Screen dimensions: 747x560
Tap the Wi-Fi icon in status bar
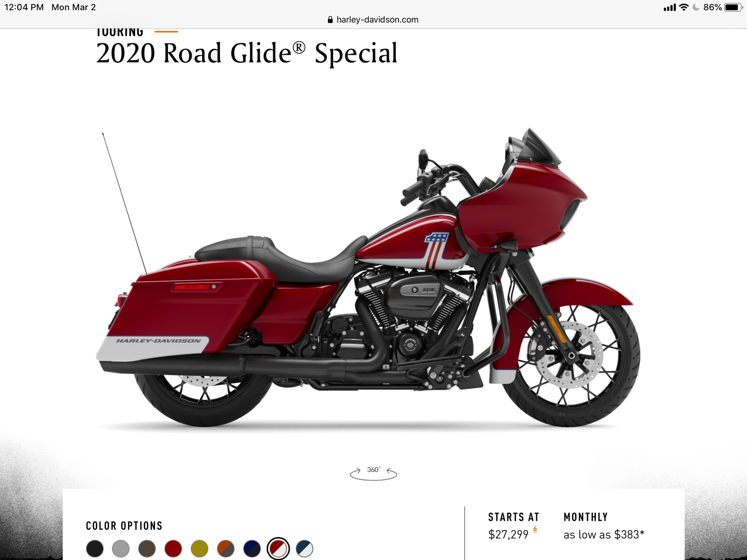[684, 7]
